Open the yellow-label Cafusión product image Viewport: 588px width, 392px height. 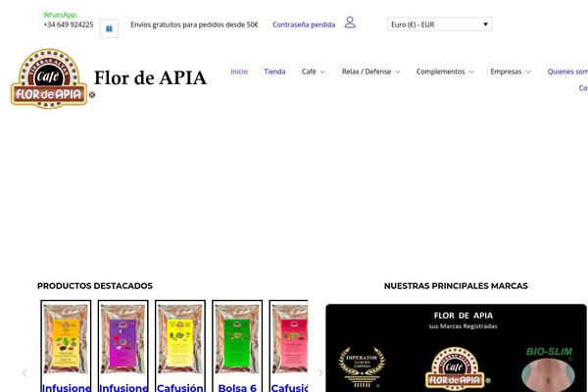tap(180, 339)
